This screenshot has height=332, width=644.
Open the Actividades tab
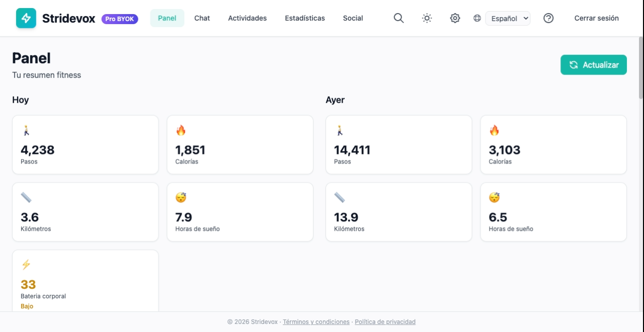pos(247,18)
